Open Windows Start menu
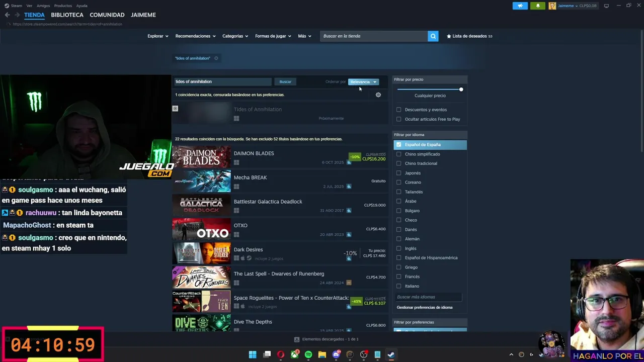 tap(253, 354)
